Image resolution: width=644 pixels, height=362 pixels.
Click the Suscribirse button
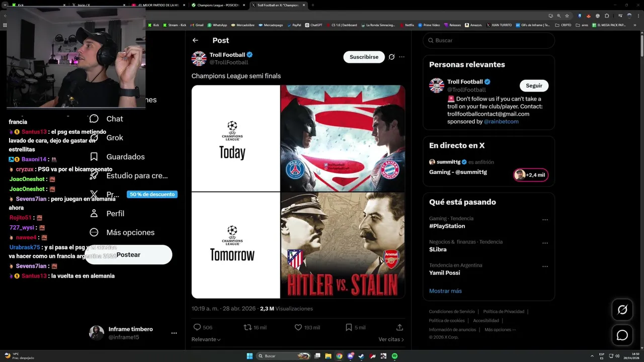(x=364, y=57)
